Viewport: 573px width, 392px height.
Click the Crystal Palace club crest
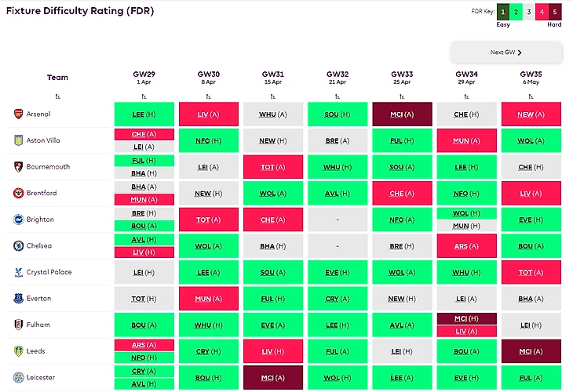click(19, 272)
